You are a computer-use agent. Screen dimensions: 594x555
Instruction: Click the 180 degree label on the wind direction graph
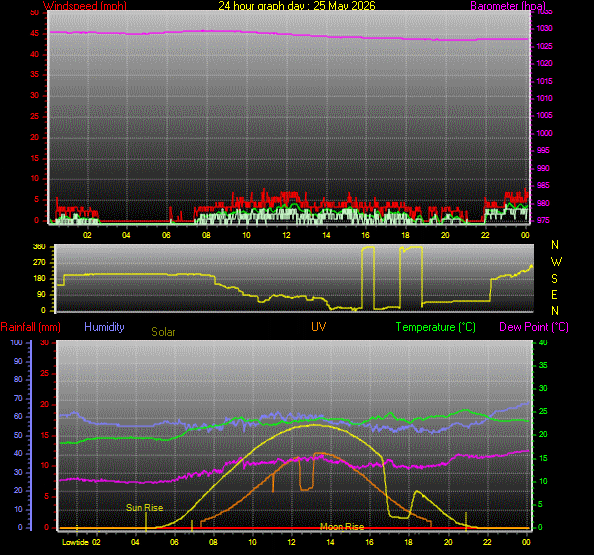[x=39, y=278]
